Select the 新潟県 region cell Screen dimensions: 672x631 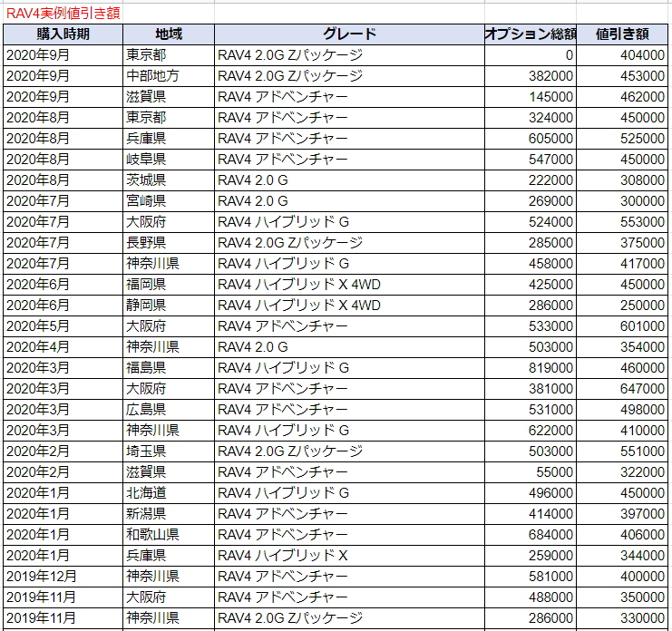click(x=169, y=514)
